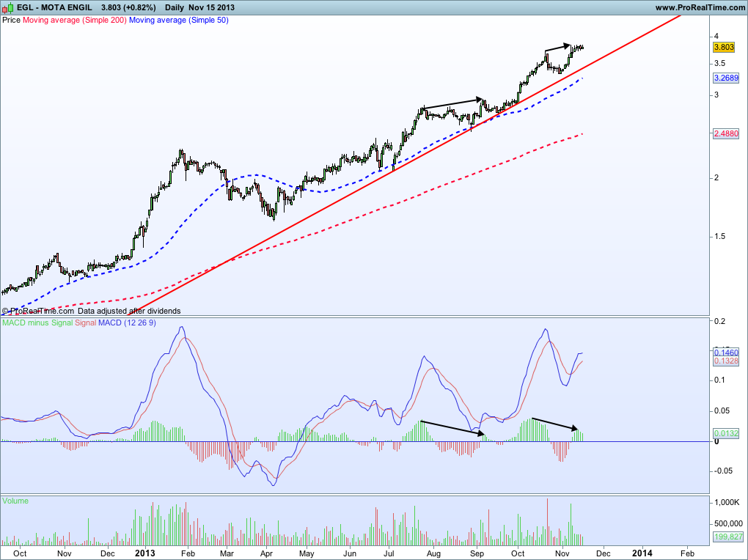Image resolution: width=748 pixels, height=560 pixels.
Task: Click the Data adjusted after dividends note
Action: pyautogui.click(x=129, y=311)
